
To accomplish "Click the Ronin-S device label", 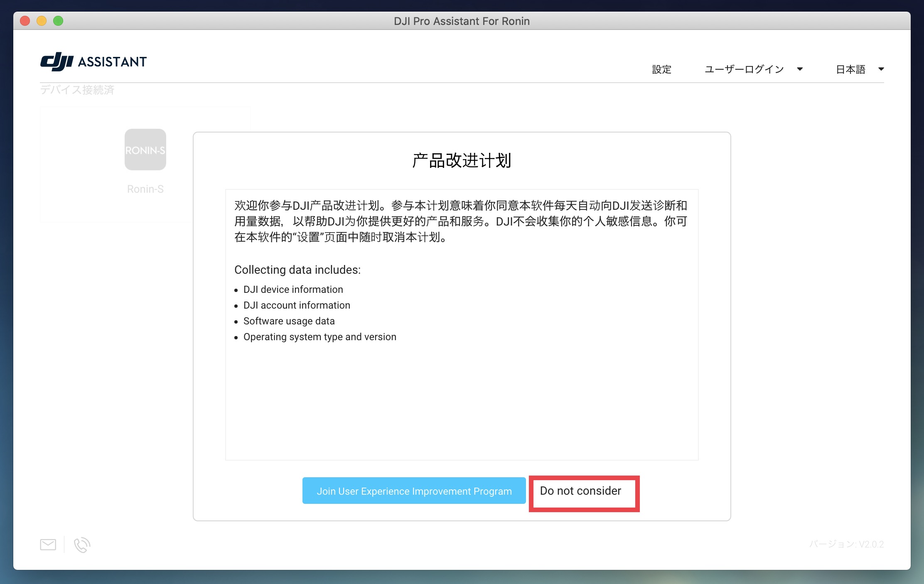I will (x=145, y=189).
